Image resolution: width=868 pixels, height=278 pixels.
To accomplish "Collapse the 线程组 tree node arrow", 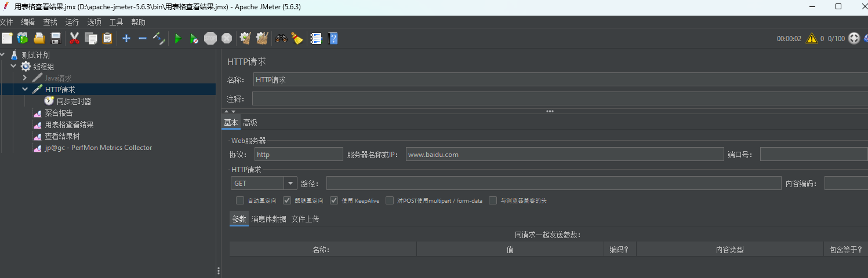I will pos(13,67).
